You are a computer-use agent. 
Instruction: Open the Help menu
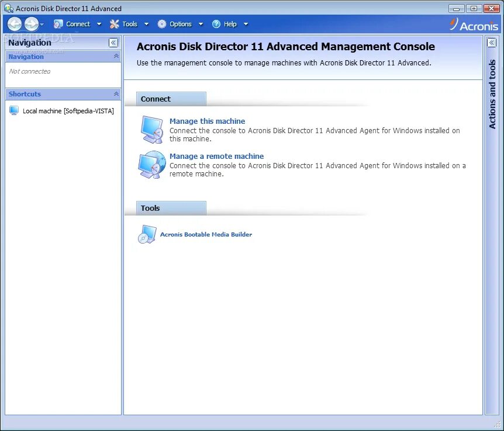(230, 24)
